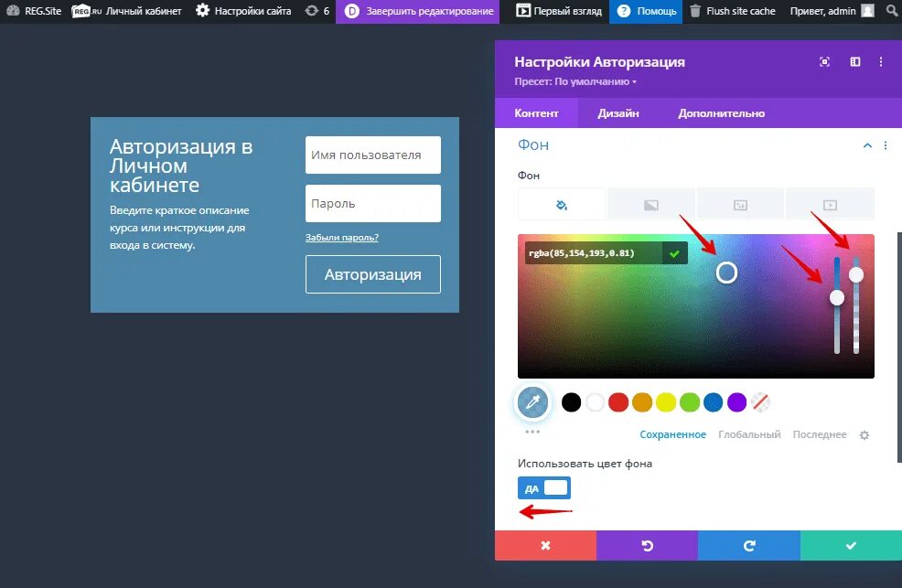Toggle Использовать цвет фона switch

pyautogui.click(x=544, y=488)
